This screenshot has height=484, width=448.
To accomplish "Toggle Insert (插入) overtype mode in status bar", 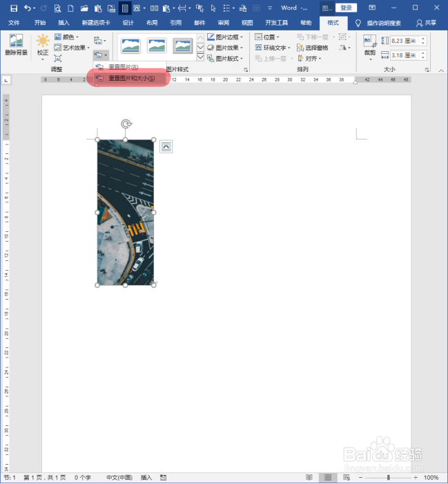I will [146, 478].
